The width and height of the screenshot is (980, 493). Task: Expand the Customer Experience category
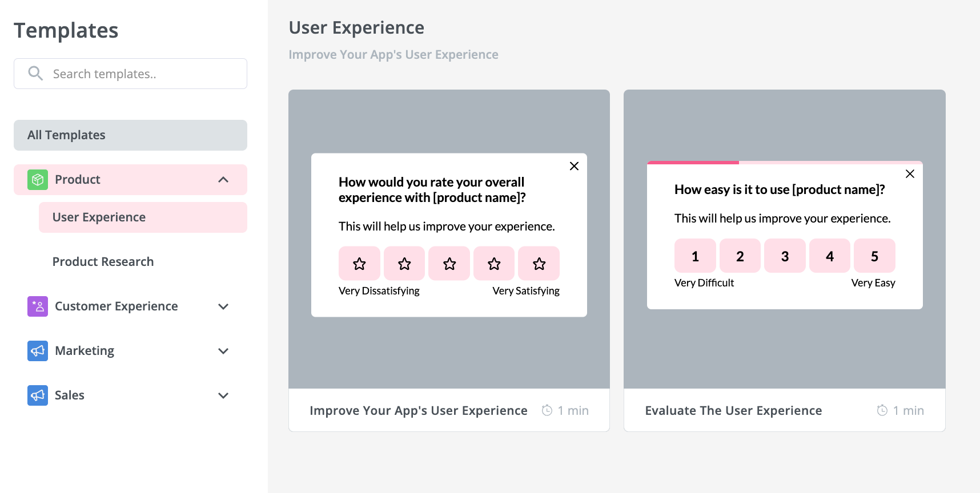[223, 306]
